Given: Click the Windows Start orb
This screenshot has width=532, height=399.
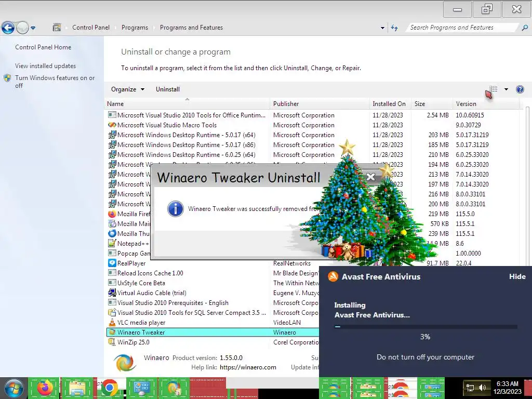Looking at the screenshot, I should click(14, 388).
